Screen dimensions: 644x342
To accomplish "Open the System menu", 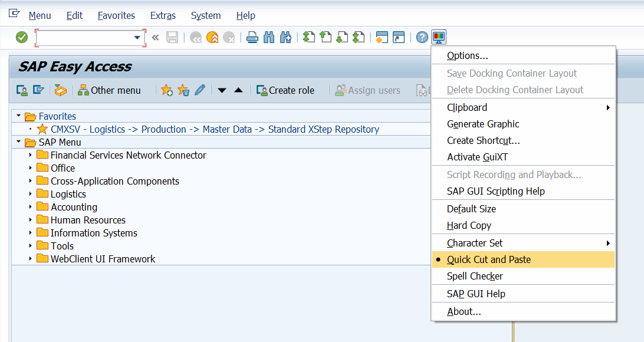I will pos(206,15).
